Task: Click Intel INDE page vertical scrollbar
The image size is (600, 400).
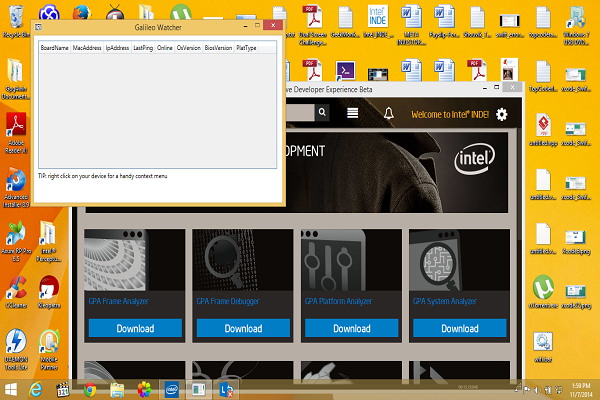Action: pyautogui.click(x=519, y=184)
